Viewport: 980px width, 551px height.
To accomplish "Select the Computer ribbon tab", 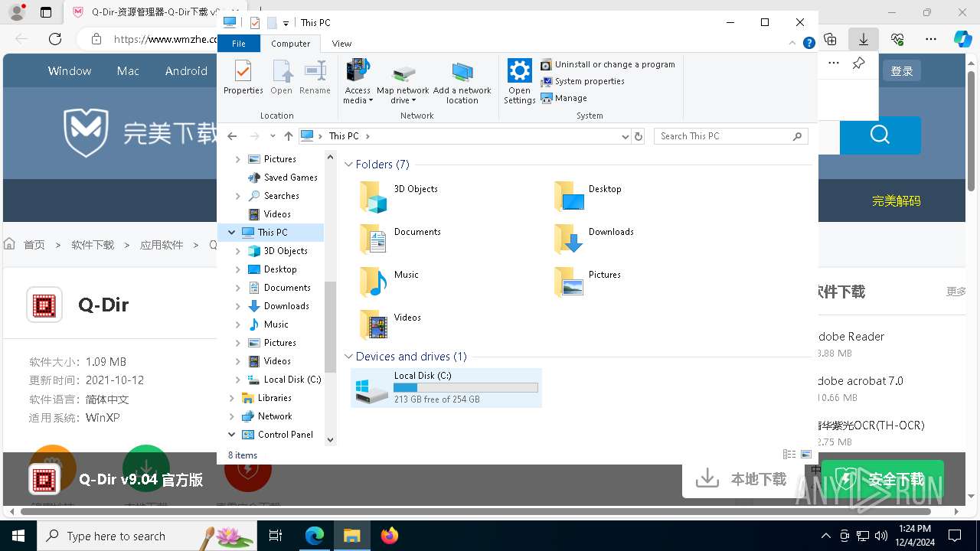I will click(291, 44).
